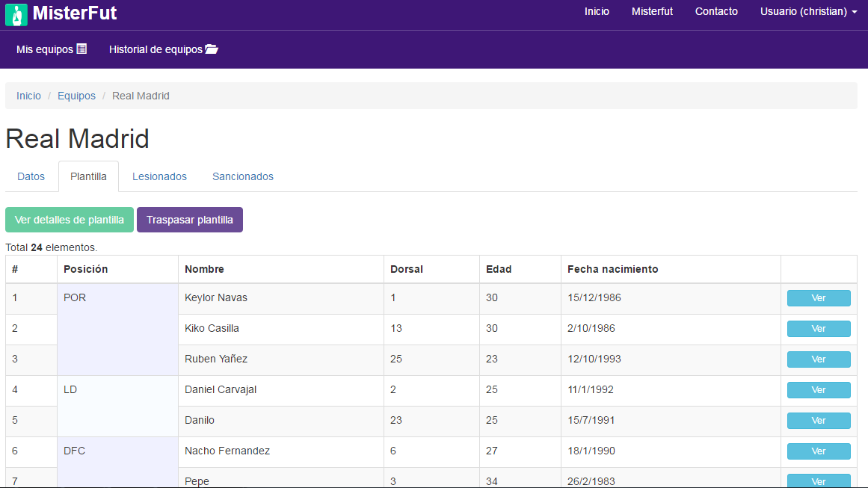Click age 23 in Ruben Yañez row
868x488 pixels.
[x=492, y=359]
